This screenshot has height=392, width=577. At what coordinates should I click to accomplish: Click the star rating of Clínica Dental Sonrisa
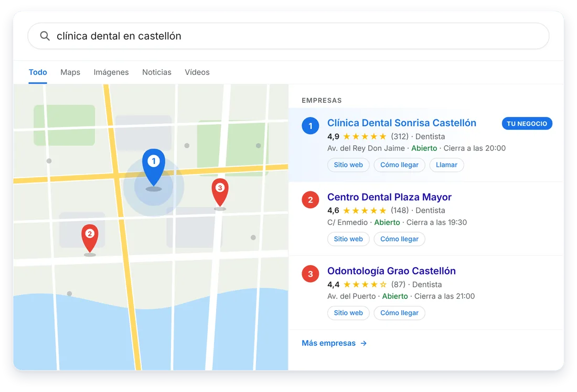coord(365,136)
